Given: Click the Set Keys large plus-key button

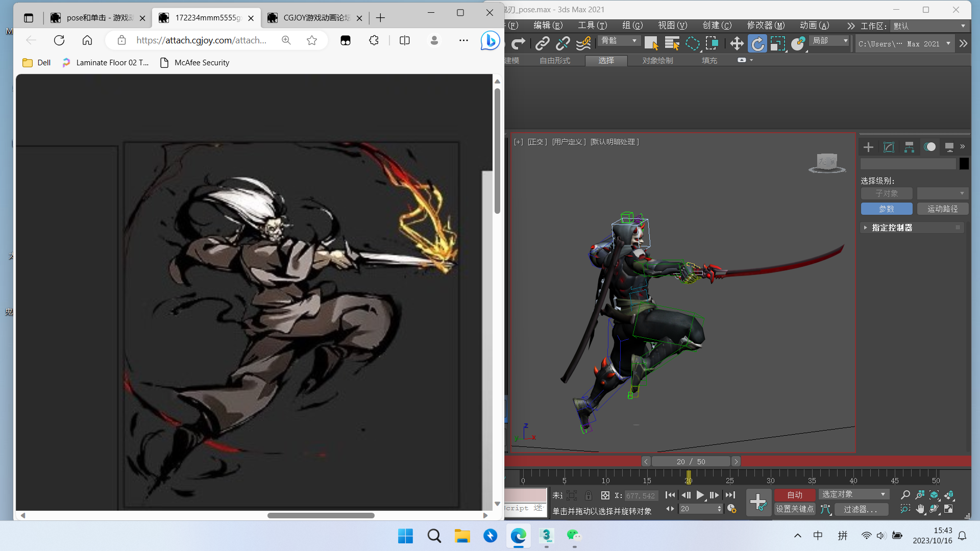Looking at the screenshot, I should point(758,502).
